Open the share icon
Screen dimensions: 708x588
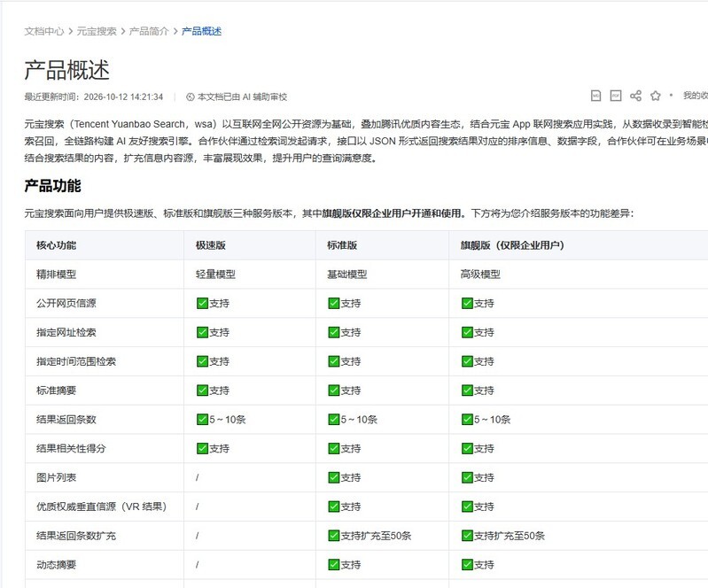[x=635, y=96]
